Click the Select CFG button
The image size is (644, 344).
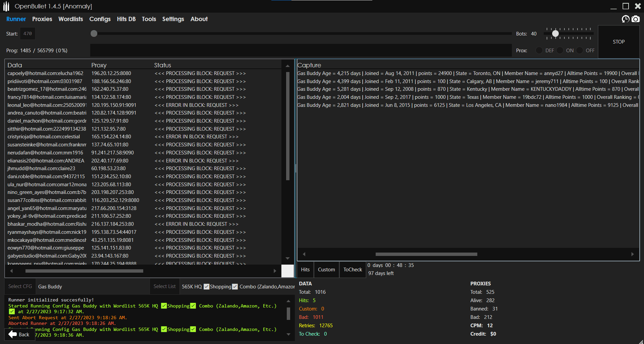(20, 286)
